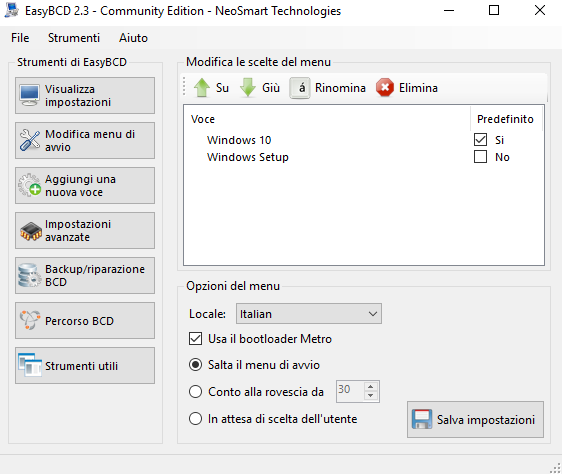Click the green Su up arrow icon

[202, 88]
